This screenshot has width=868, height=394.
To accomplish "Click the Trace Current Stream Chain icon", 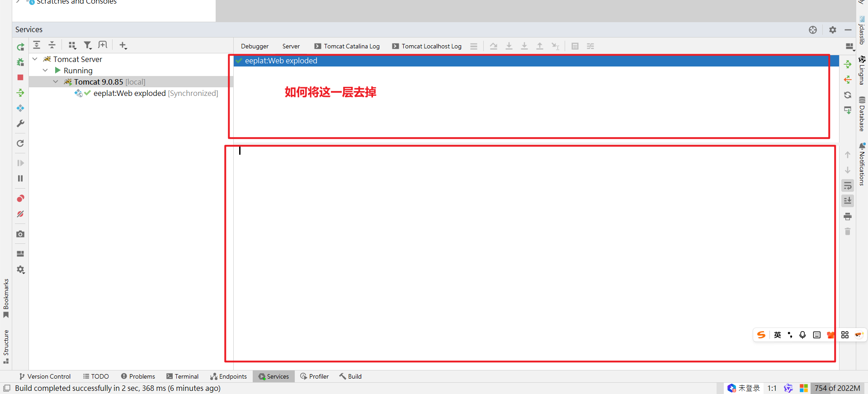I will (590, 46).
